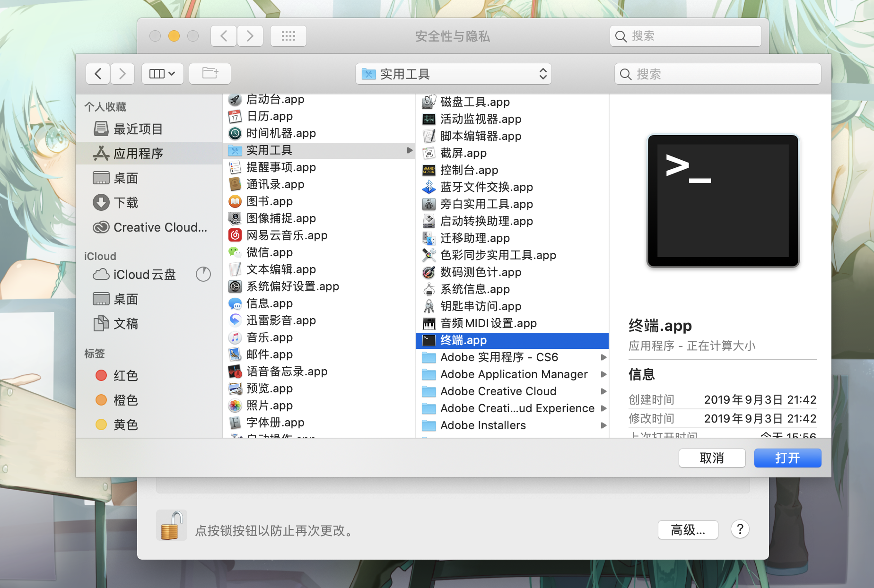Select the Books icon 图书.app

click(x=235, y=201)
